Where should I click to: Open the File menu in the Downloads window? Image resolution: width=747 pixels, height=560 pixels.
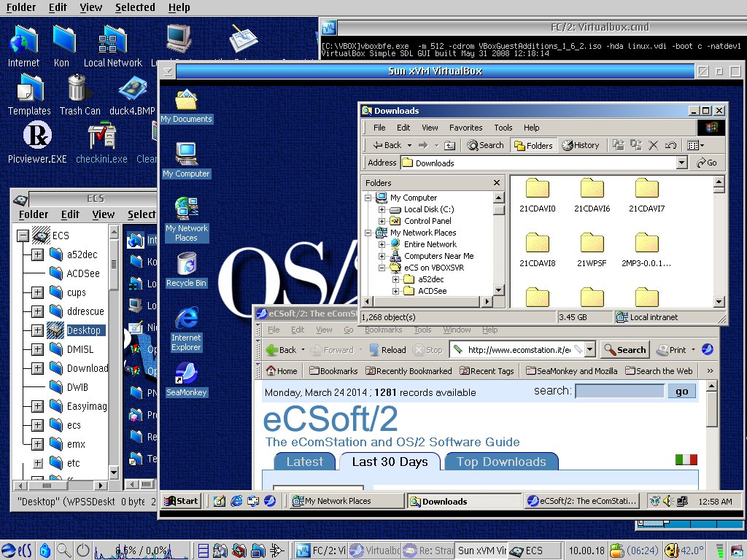click(x=379, y=128)
